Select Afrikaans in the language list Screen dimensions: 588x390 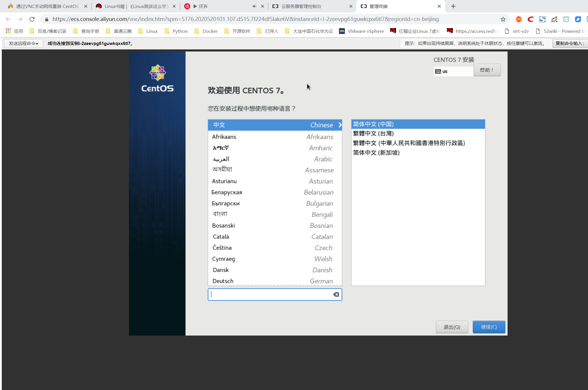tap(275, 137)
